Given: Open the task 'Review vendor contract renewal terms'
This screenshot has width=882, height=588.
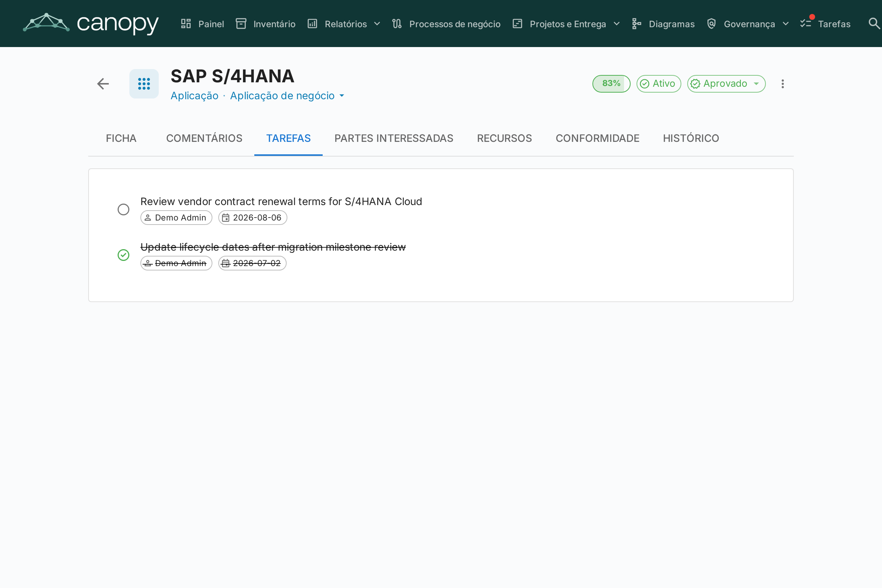Looking at the screenshot, I should (281, 202).
